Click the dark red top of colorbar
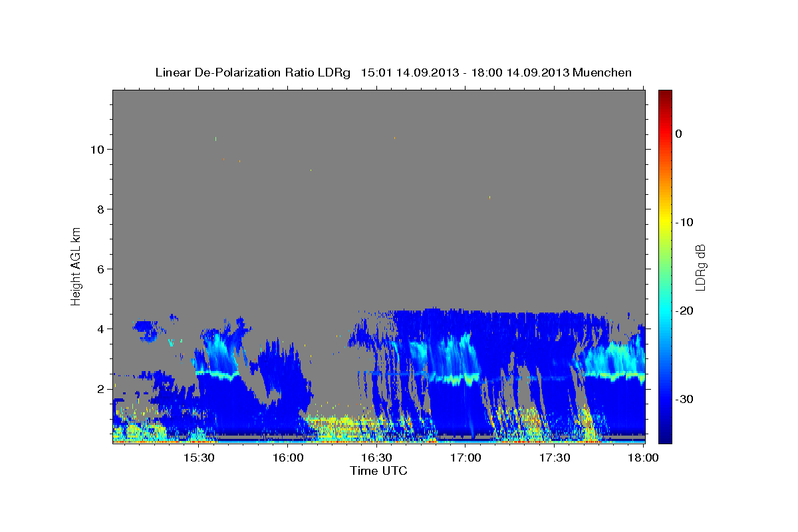 (x=665, y=95)
